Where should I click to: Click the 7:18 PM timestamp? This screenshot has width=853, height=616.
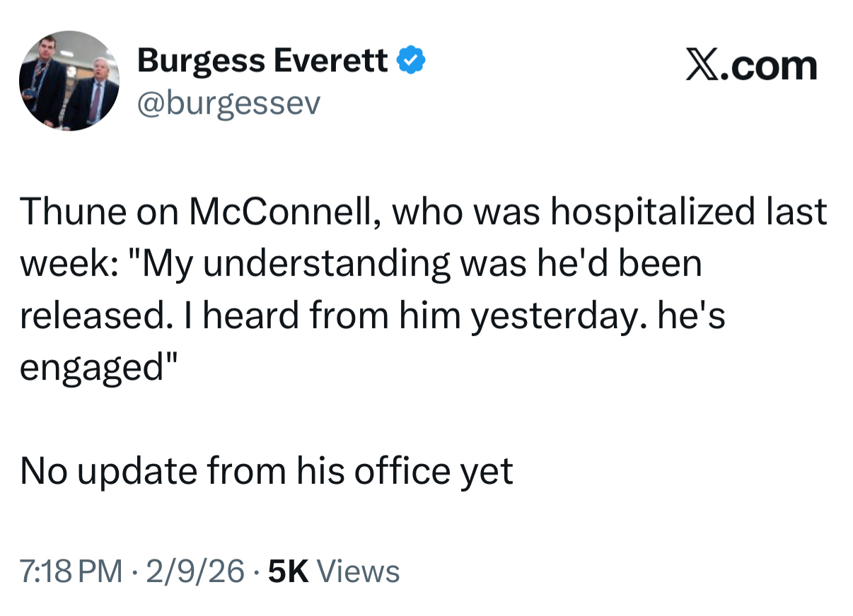tap(71, 571)
